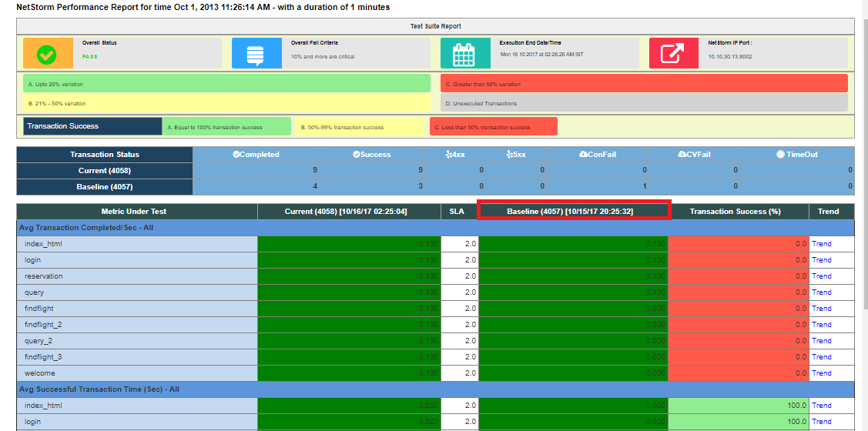Click the CVFail cloud column header
The height and width of the screenshot is (431, 868).
tap(694, 155)
